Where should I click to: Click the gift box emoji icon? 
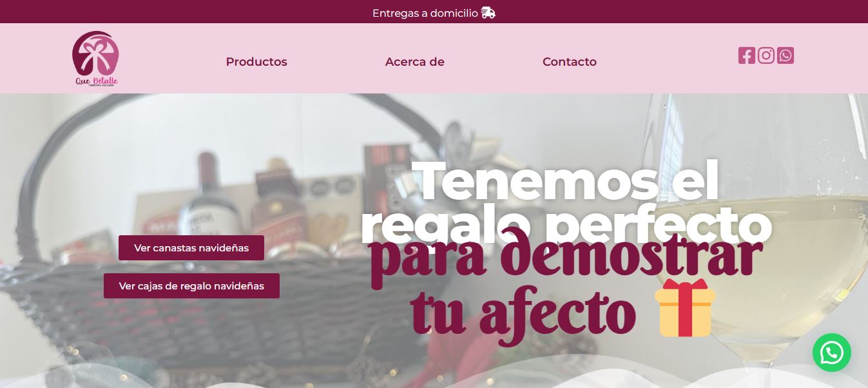[685, 308]
